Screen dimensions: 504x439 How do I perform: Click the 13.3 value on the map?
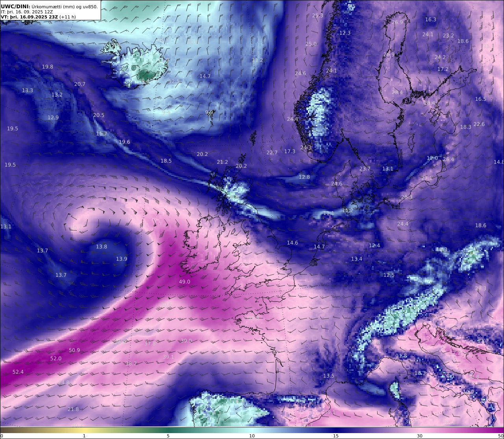(x=28, y=91)
